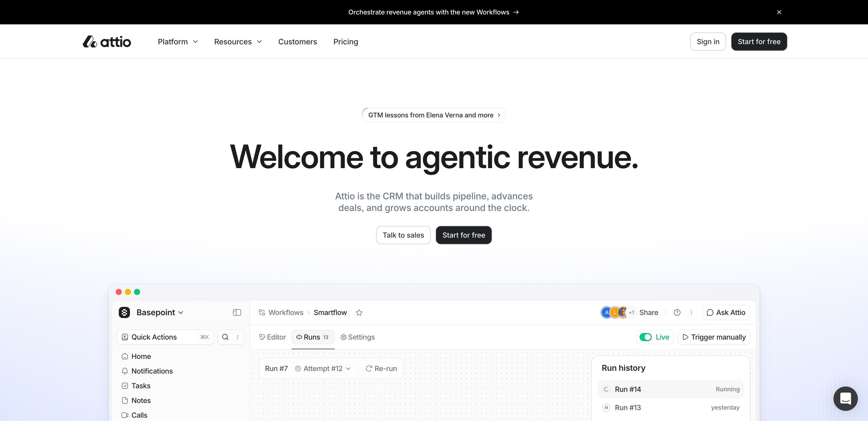Viewport: 868px width, 421px height.
Task: Click the +1 additional collaborators badge
Action: (x=631, y=312)
